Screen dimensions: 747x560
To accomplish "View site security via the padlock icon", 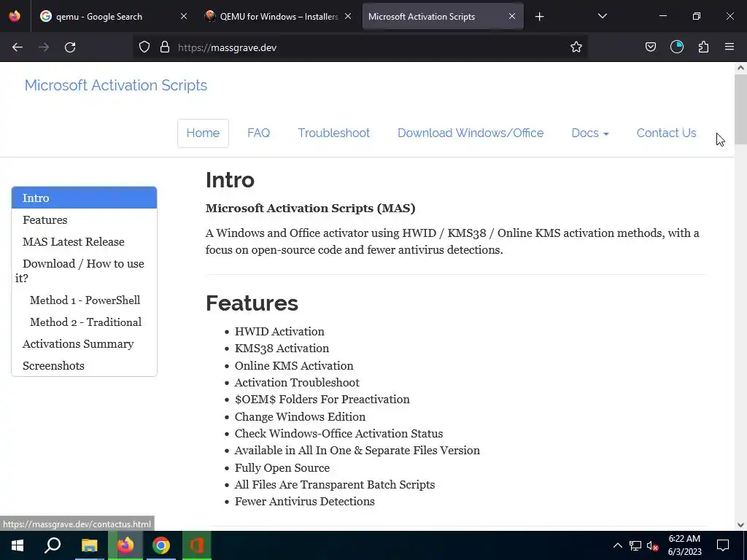I will click(x=165, y=47).
